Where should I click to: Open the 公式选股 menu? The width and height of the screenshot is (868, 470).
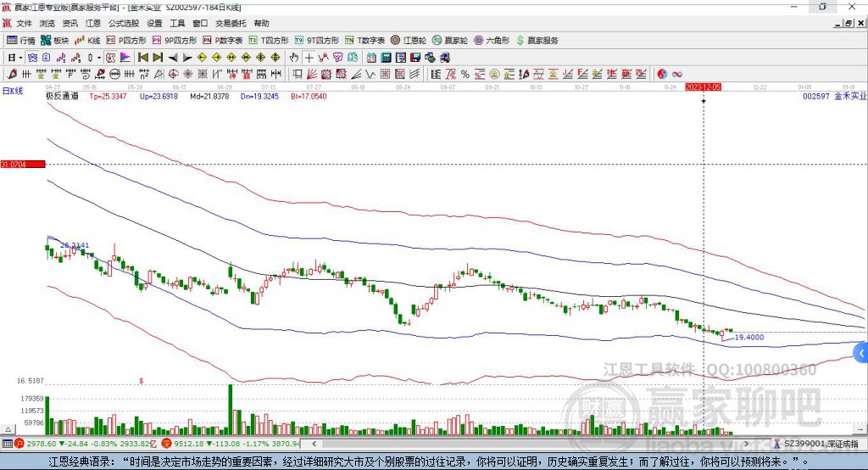(x=124, y=23)
